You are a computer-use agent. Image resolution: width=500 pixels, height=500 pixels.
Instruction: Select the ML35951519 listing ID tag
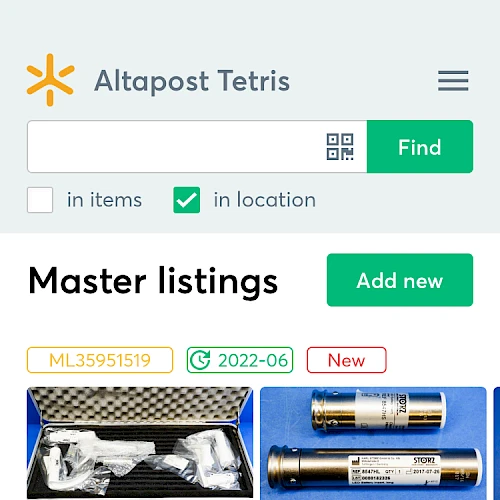tap(100, 360)
